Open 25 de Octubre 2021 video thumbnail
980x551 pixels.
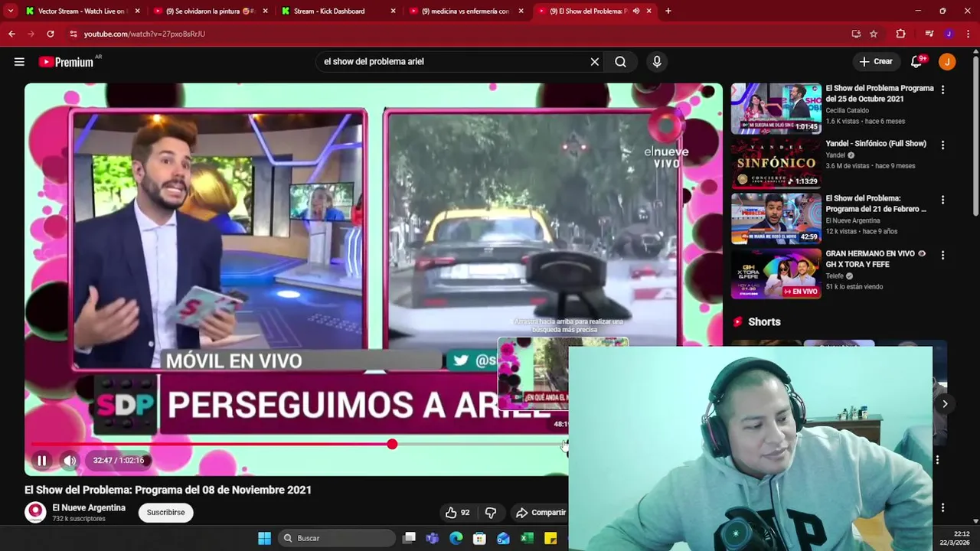(776, 109)
